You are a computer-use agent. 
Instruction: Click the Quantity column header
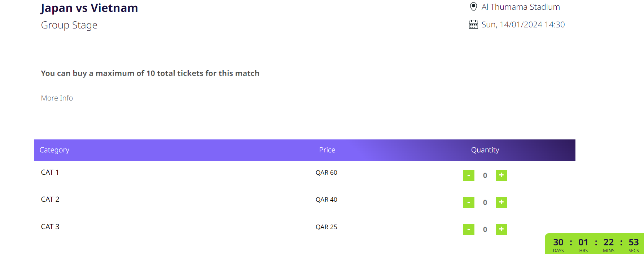click(x=485, y=150)
